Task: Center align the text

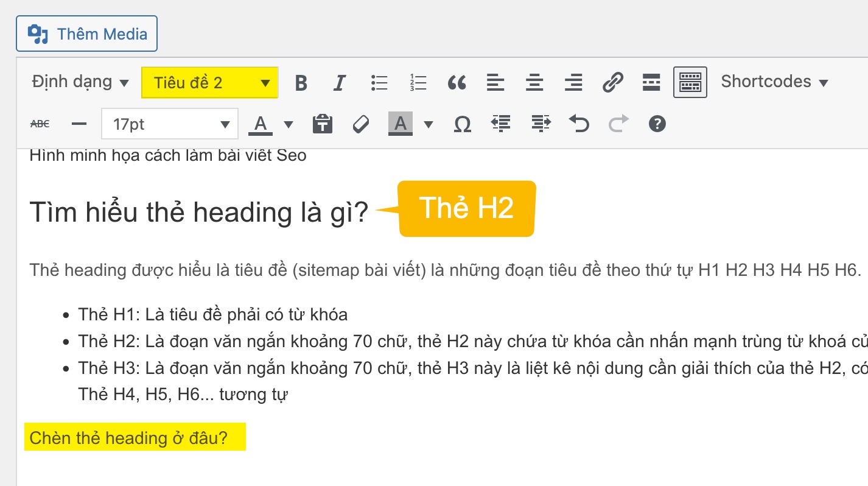Action: point(534,82)
